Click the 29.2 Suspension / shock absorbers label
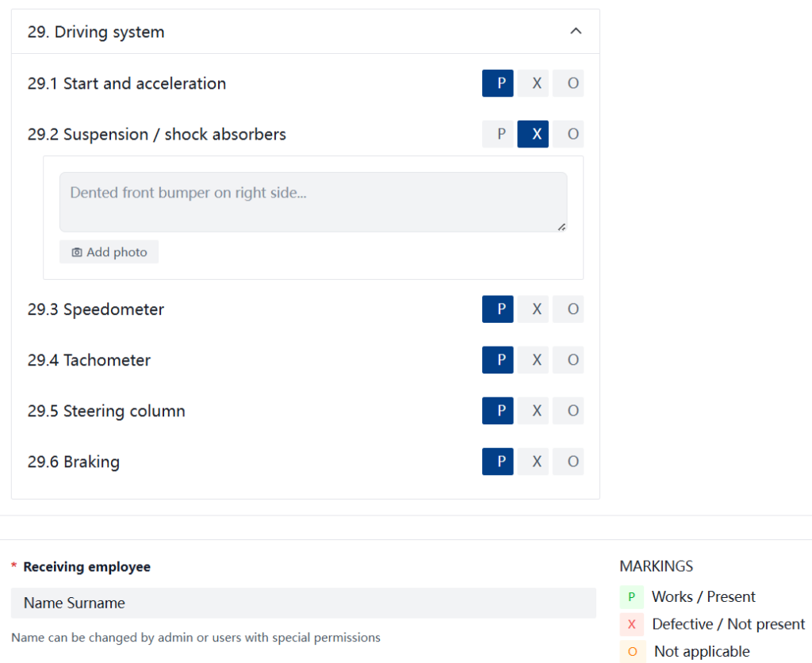Image resolution: width=812 pixels, height=663 pixels. pyautogui.click(x=157, y=134)
